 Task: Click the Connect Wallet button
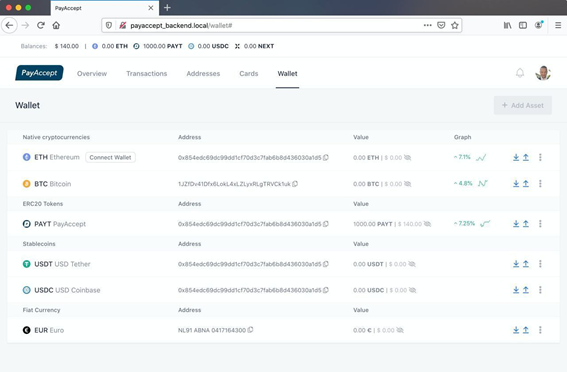coord(110,157)
